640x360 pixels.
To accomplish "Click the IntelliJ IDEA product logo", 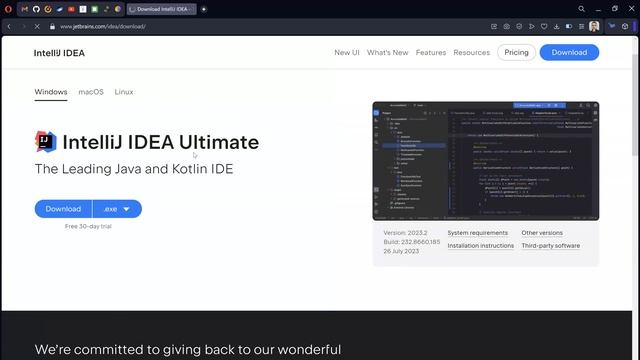I will coord(45,142).
